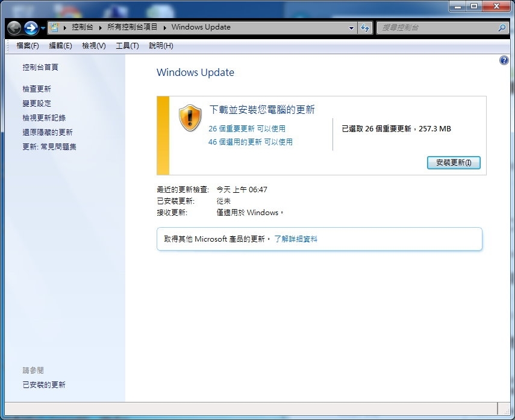This screenshot has height=420, width=515.
Task: Click 檢查更新 in sidebar
Action: click(37, 89)
